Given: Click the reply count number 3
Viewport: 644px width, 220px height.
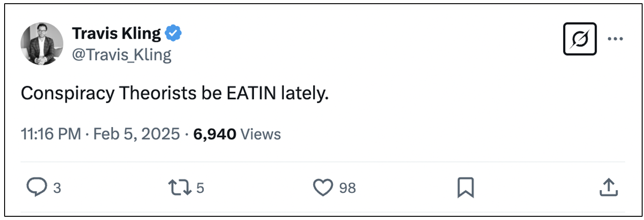Looking at the screenshot, I should (57, 188).
